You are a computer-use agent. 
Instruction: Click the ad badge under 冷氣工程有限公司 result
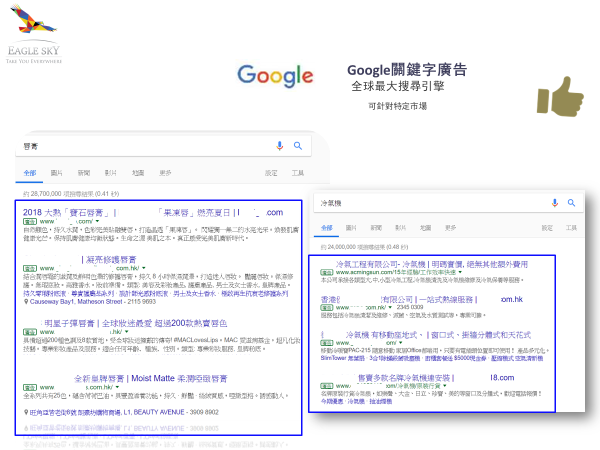click(x=327, y=272)
